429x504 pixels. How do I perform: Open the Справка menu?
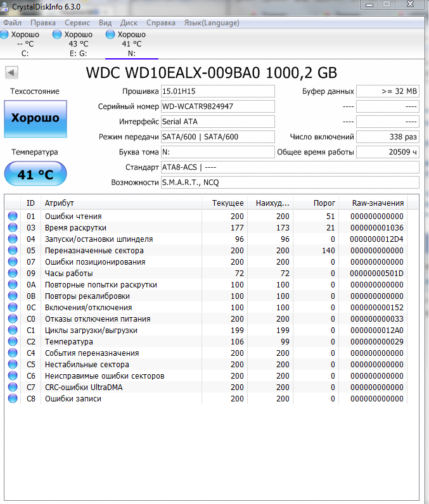[x=161, y=23]
